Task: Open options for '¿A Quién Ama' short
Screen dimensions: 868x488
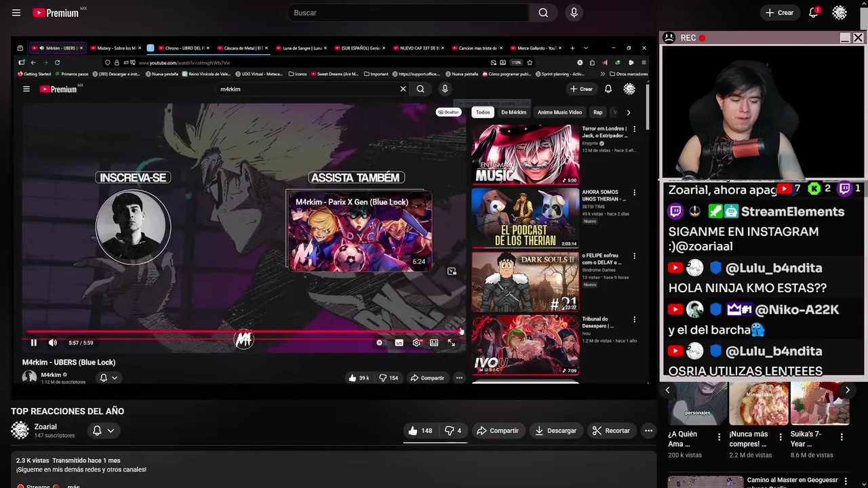Action: click(719, 437)
